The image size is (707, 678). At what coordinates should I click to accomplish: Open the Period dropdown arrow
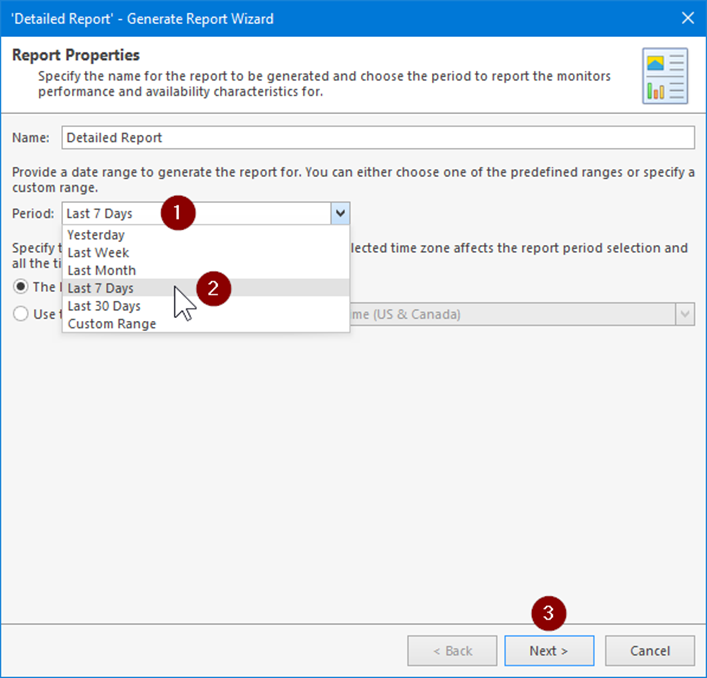(x=340, y=213)
